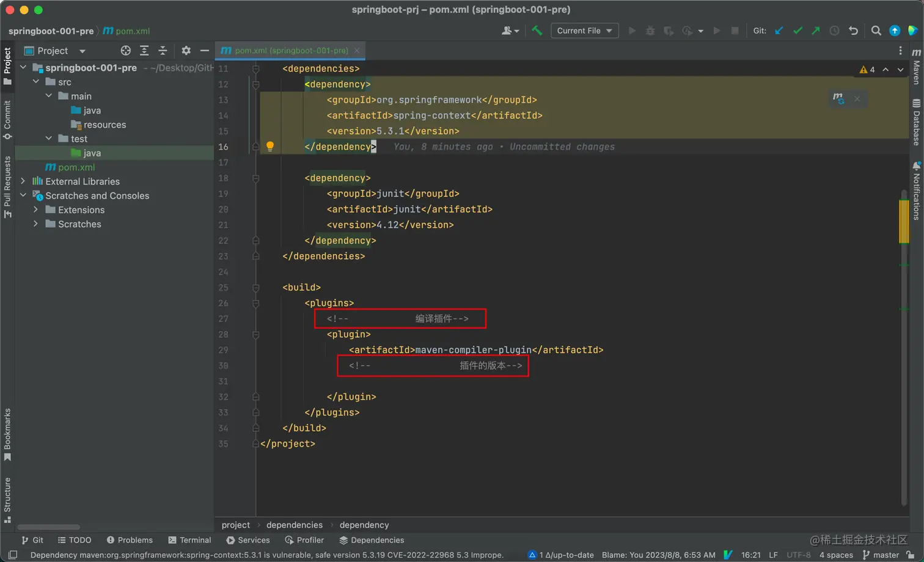The width and height of the screenshot is (924, 562).
Task: Close the pom.xml editor tab
Action: click(x=357, y=51)
